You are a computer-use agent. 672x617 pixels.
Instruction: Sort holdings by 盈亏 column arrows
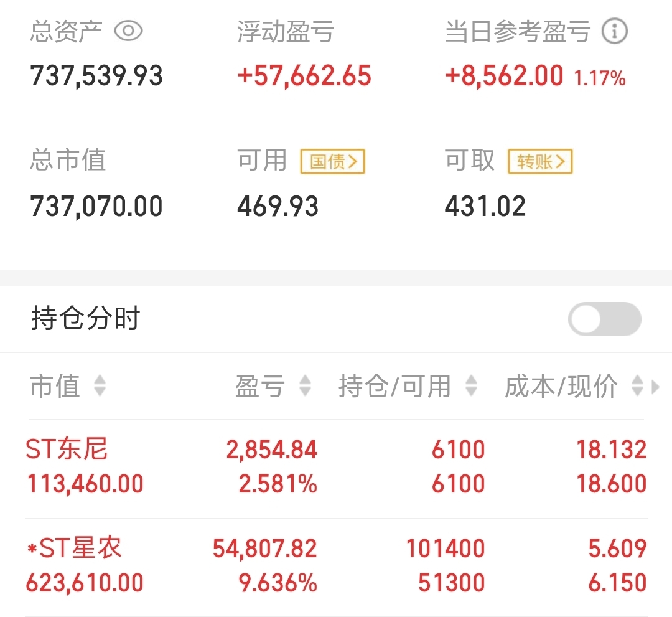pos(305,385)
